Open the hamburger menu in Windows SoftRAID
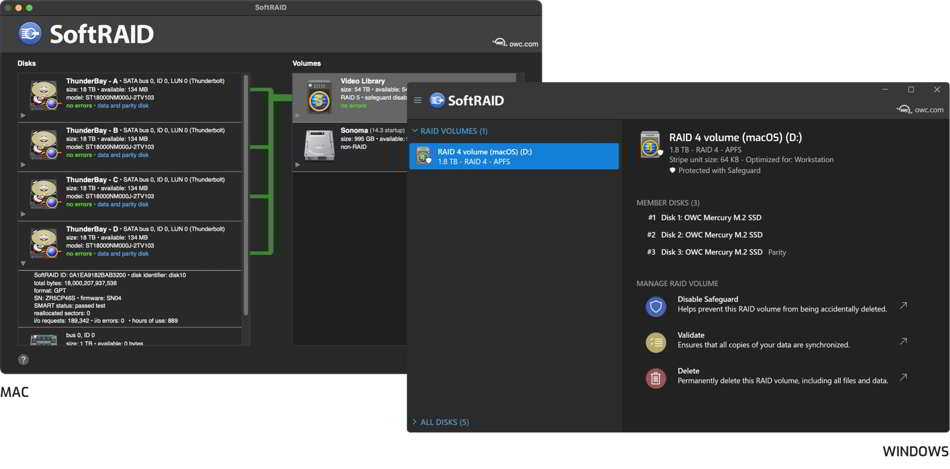The width and height of the screenshot is (950, 469). [x=417, y=100]
